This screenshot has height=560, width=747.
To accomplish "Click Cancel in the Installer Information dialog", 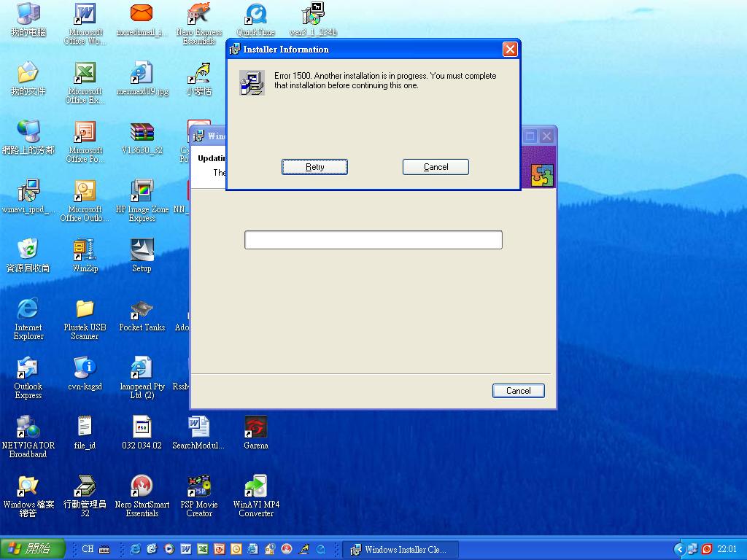I will pyautogui.click(x=436, y=167).
